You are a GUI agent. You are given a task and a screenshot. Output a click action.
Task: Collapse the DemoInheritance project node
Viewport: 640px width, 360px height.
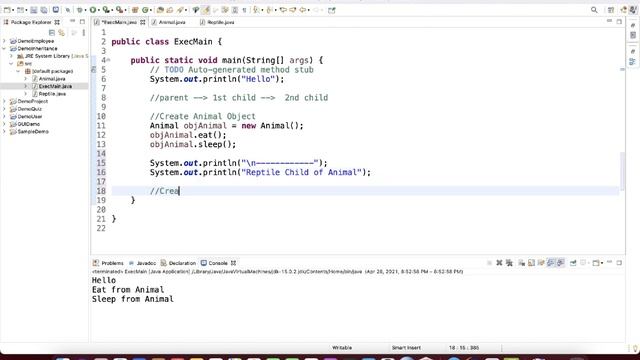coord(4,48)
